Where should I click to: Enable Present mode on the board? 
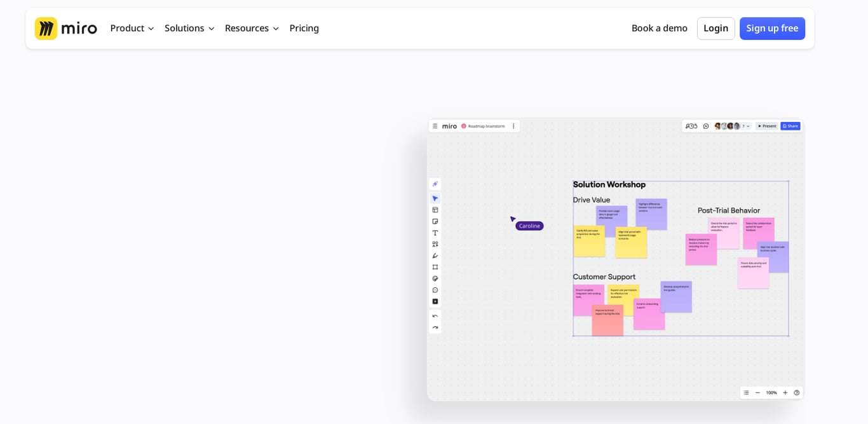pyautogui.click(x=766, y=125)
